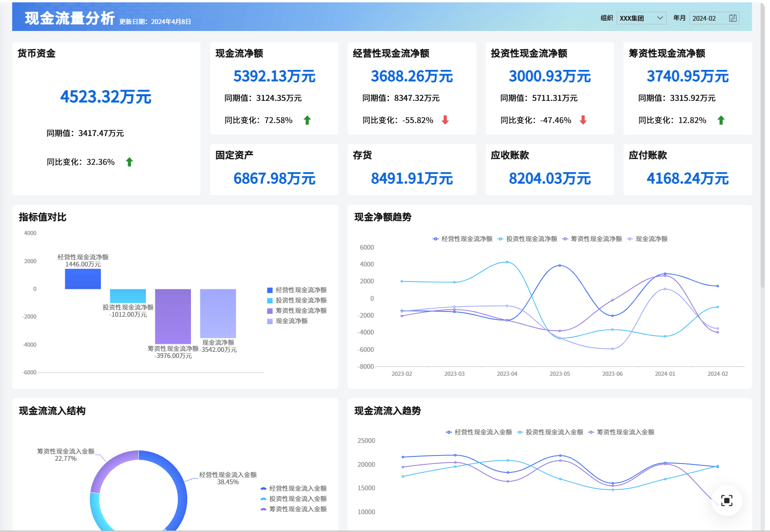Open the calendar icon in the 年月 field
770x532 pixels.
(x=732, y=18)
